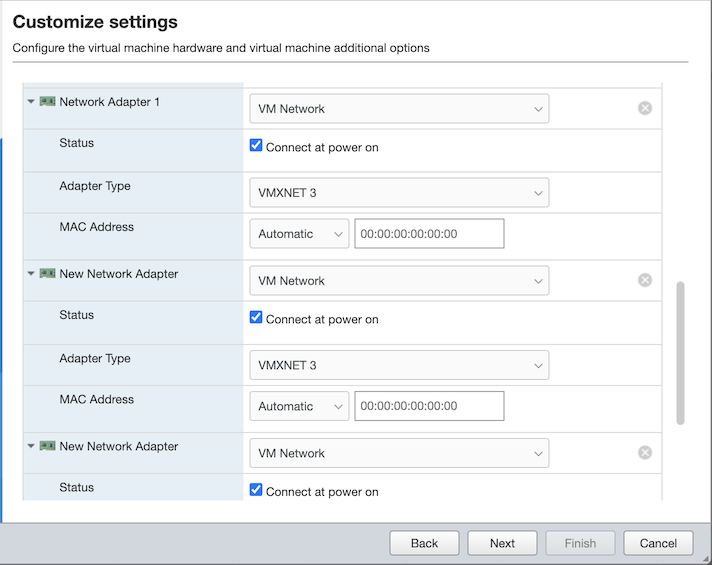Click the middle New Network Adapter card icon

coord(47,274)
